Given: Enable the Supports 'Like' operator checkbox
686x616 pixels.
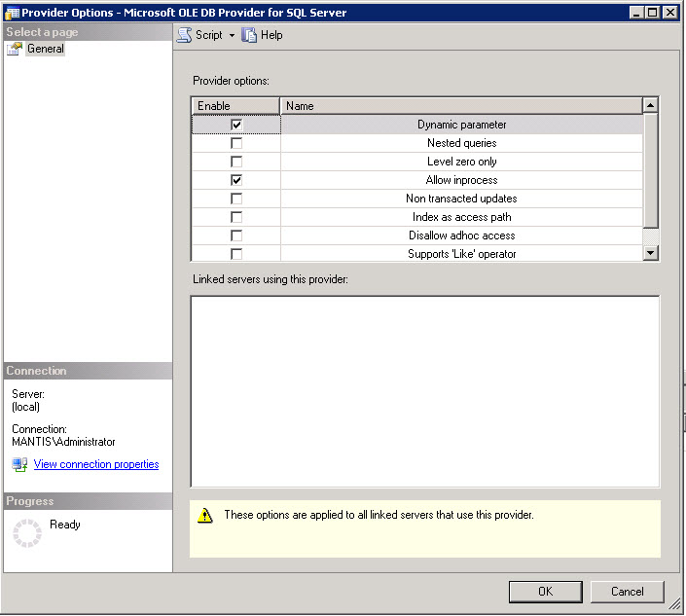Looking at the screenshot, I should 236,254.
